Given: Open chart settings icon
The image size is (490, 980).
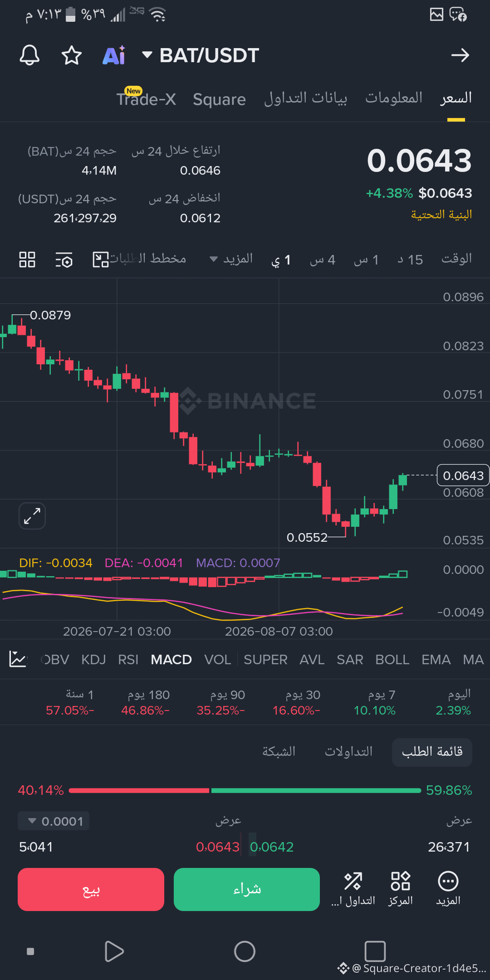Looking at the screenshot, I should click(x=64, y=260).
